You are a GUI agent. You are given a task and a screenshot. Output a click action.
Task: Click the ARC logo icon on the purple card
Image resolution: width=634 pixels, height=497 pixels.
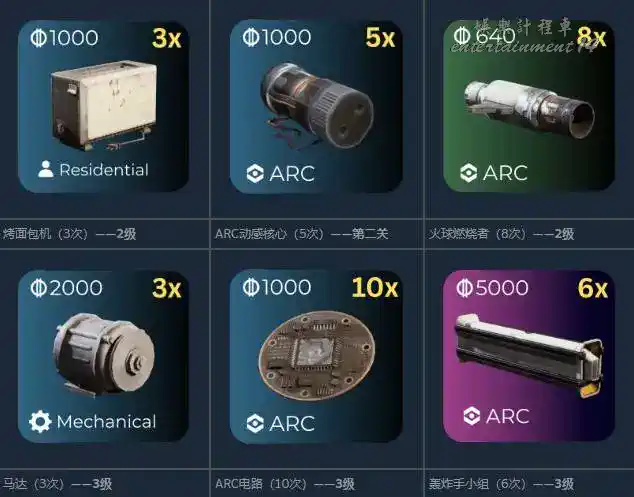(471, 416)
